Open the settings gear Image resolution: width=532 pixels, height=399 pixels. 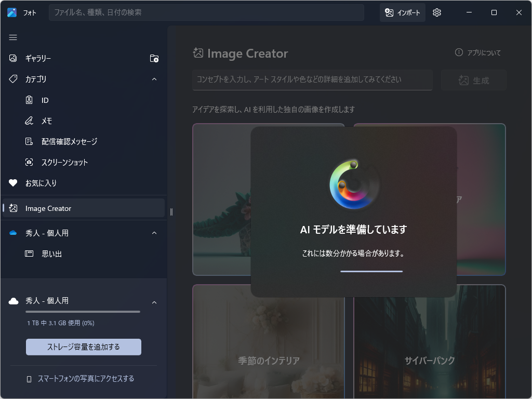pos(436,12)
